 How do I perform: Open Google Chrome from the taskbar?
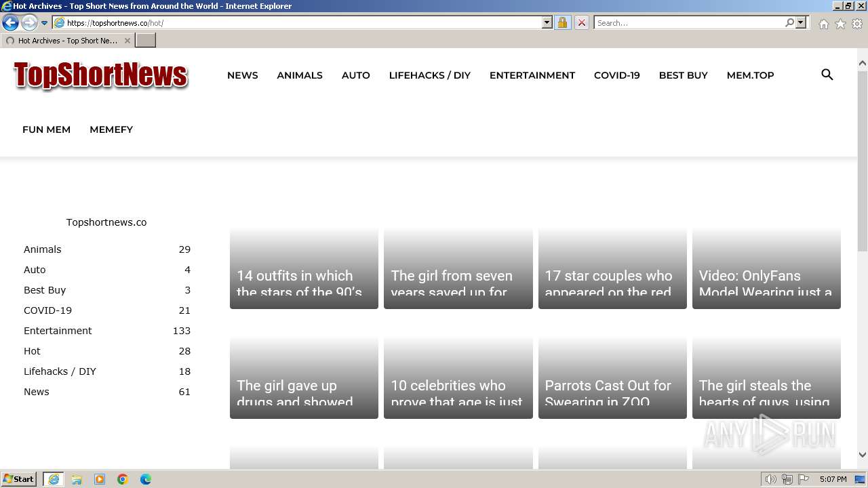tap(123, 479)
